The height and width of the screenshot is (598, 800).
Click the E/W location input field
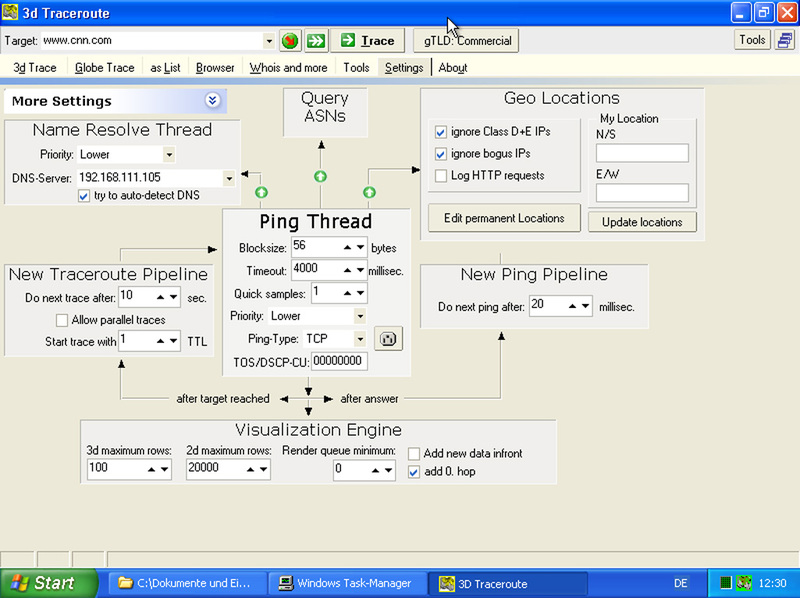point(642,193)
